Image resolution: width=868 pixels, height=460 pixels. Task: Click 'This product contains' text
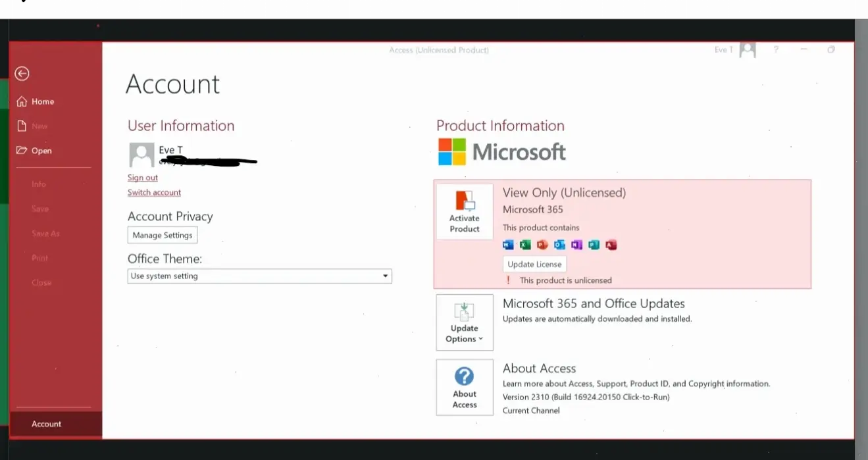tap(541, 228)
